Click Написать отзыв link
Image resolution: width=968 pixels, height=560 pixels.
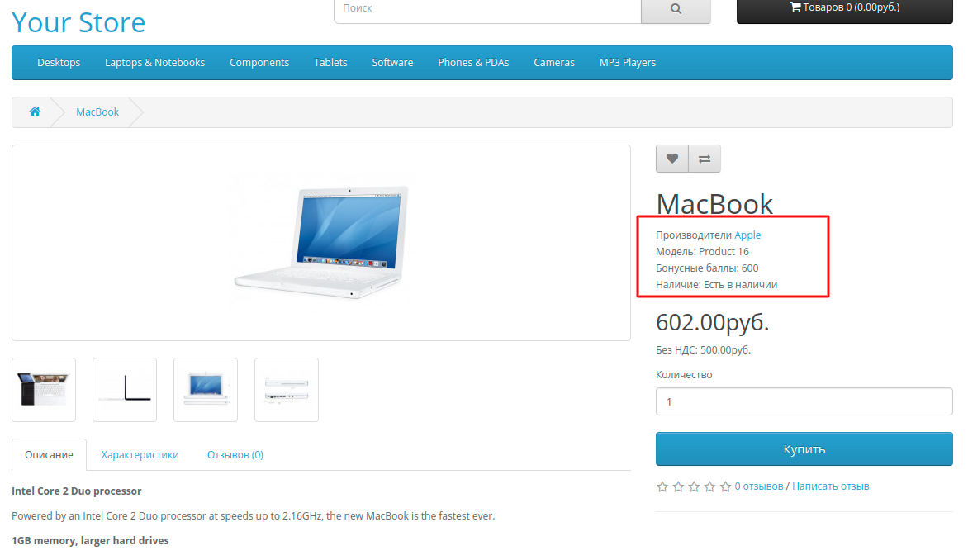[830, 486]
